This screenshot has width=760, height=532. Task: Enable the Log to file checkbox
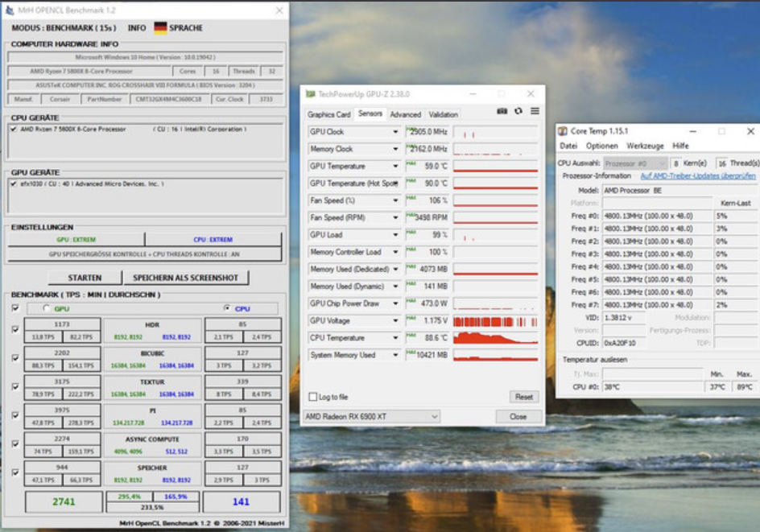coord(312,397)
